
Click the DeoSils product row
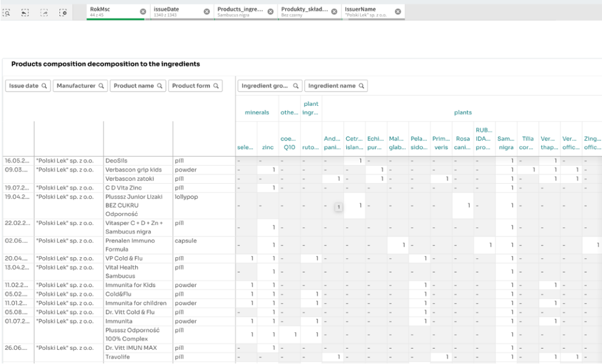tap(116, 160)
